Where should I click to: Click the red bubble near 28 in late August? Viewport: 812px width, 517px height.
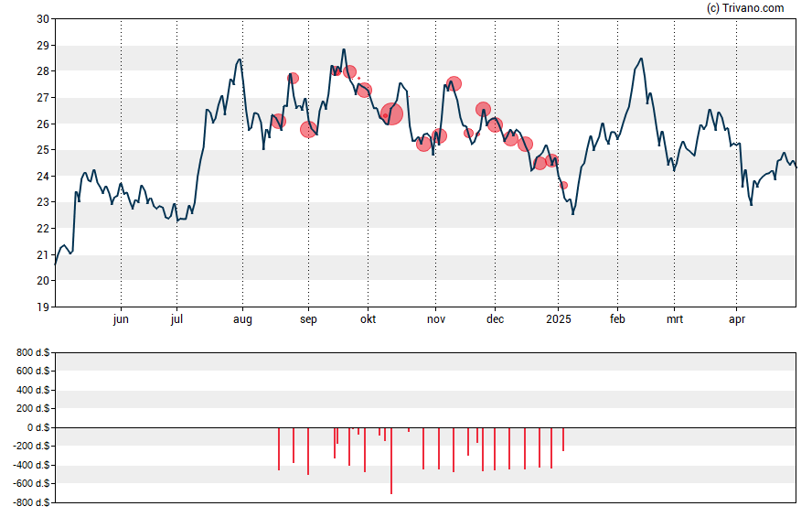click(x=294, y=78)
